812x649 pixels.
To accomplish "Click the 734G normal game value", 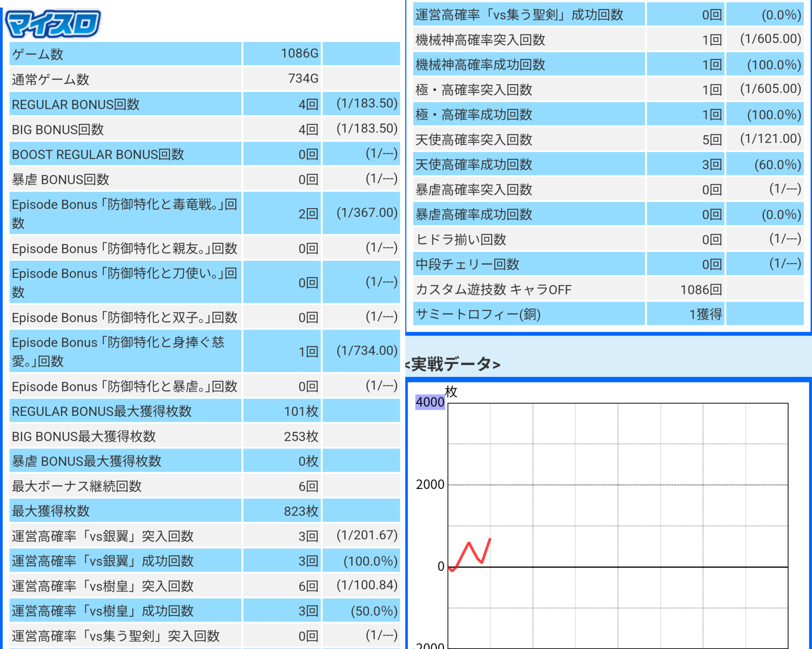I will coord(303,78).
